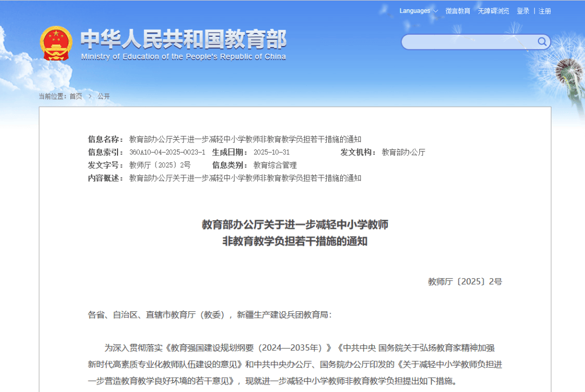Click the category value 教育综合管理
Screen dimensions: 585x392
275,165
